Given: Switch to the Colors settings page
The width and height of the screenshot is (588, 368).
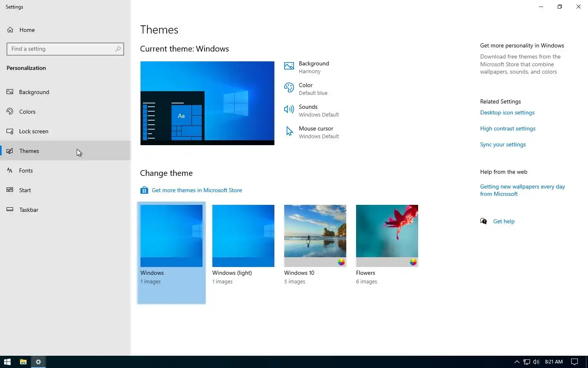Looking at the screenshot, I should pos(65,112).
